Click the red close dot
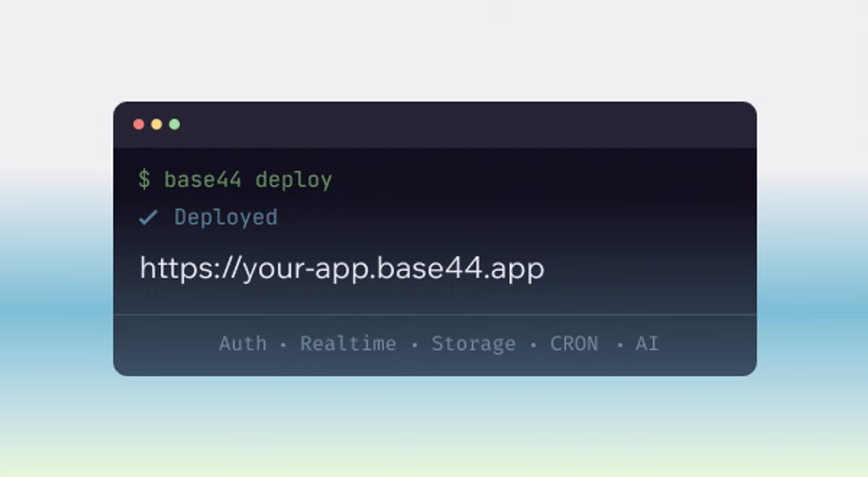This screenshot has height=477, width=868. point(139,124)
